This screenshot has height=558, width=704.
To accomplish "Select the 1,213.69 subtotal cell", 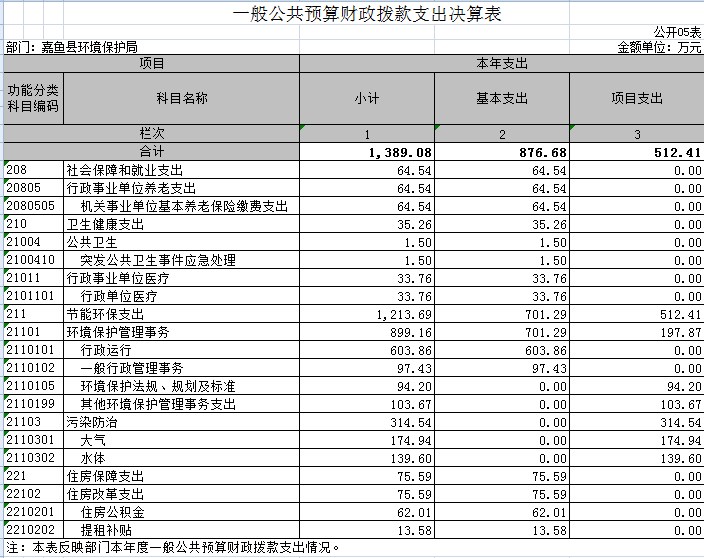I will point(367,314).
